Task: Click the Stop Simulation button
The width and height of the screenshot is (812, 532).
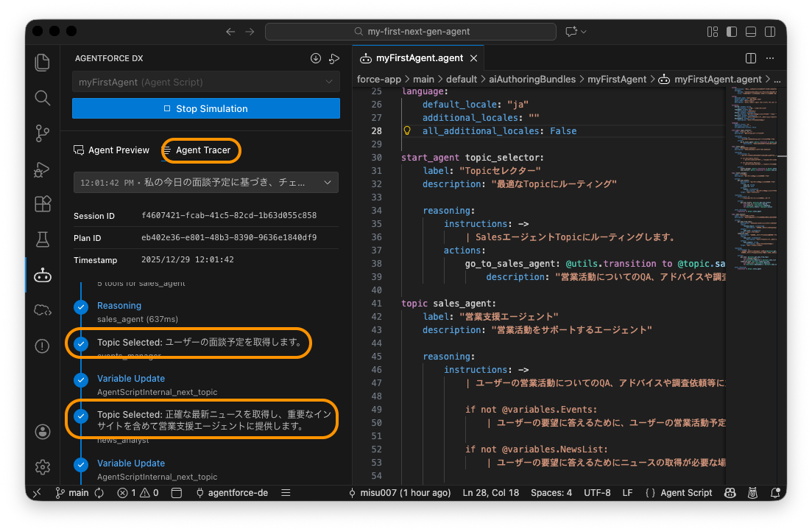Action: point(206,108)
